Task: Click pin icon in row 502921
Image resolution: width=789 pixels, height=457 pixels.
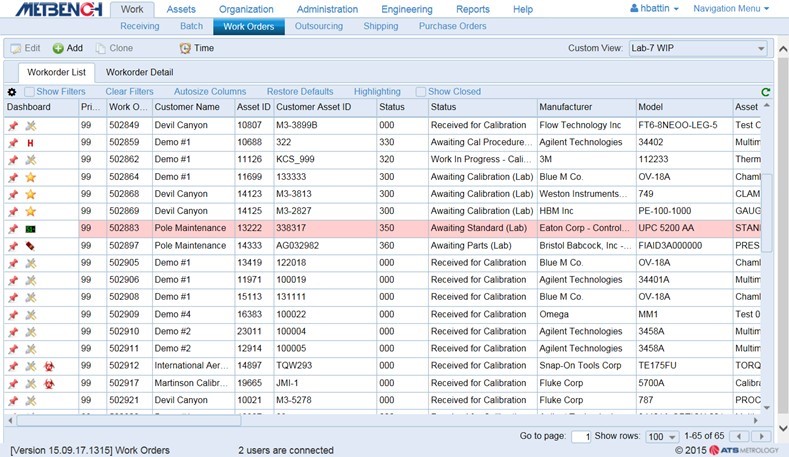Action: point(13,401)
